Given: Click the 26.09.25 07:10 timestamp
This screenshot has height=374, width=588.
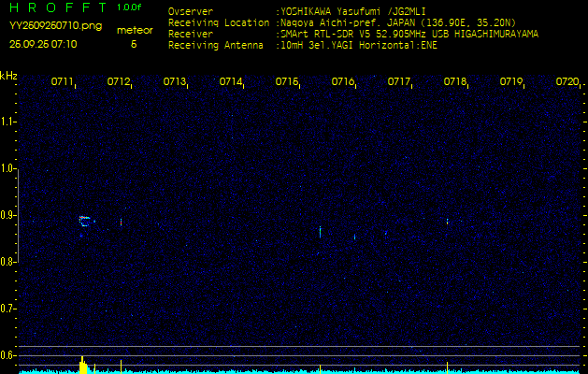Looking at the screenshot, I should click(43, 44).
